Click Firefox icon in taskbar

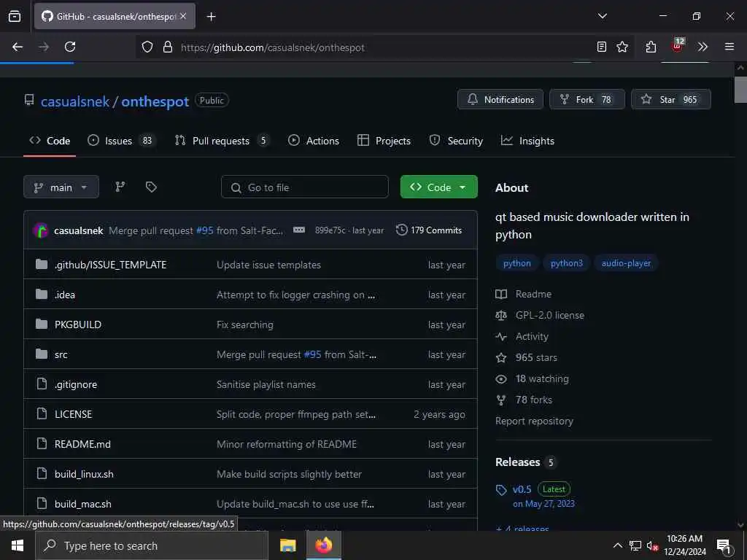[323, 545]
